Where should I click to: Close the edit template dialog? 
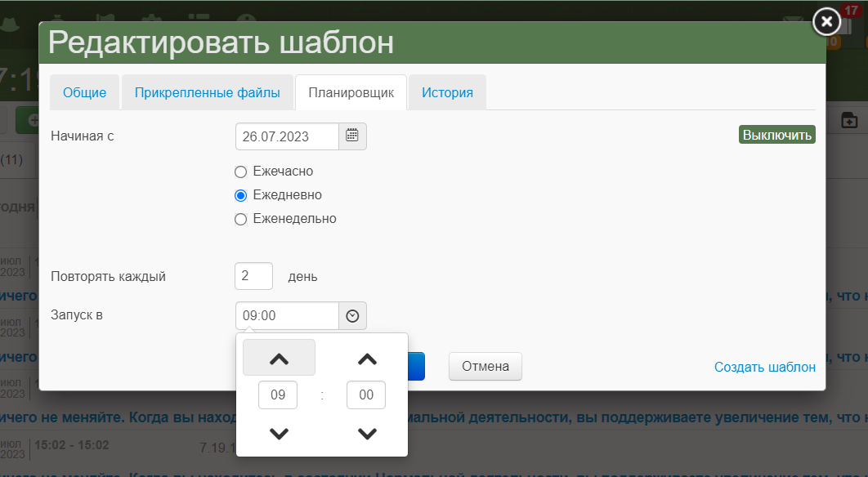(826, 21)
